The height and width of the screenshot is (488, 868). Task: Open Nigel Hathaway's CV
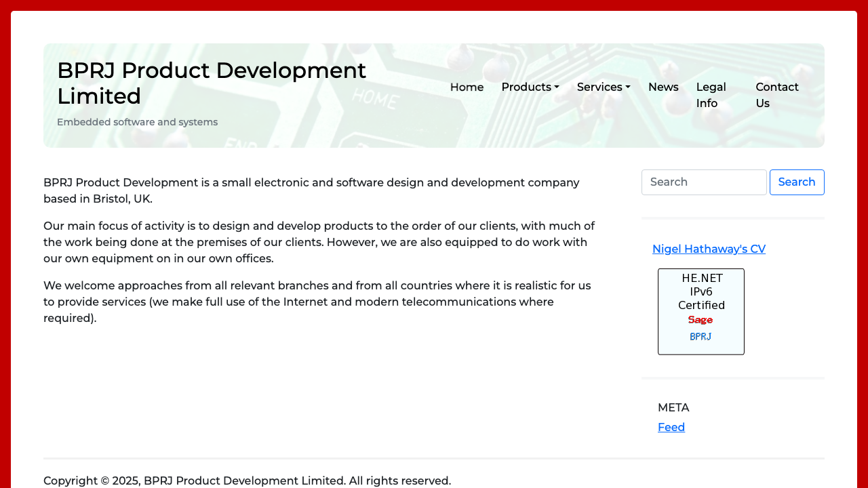point(709,249)
